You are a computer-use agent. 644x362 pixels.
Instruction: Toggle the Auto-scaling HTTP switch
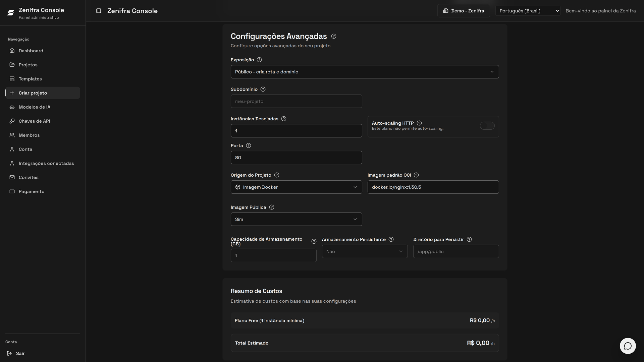[x=487, y=126]
